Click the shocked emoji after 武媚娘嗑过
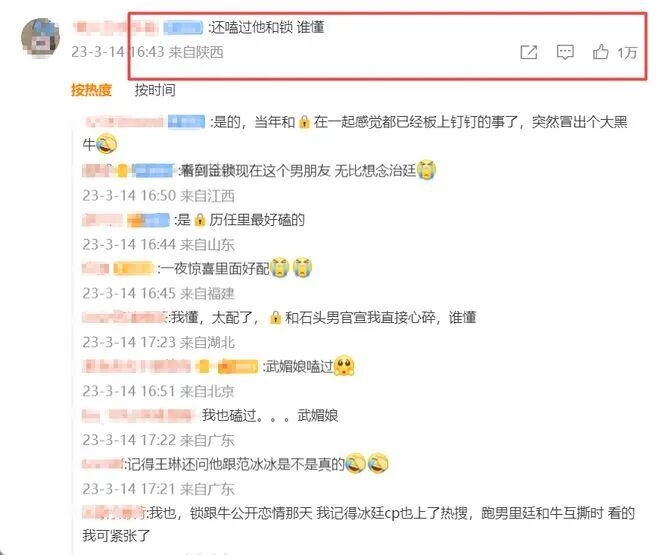 click(344, 366)
